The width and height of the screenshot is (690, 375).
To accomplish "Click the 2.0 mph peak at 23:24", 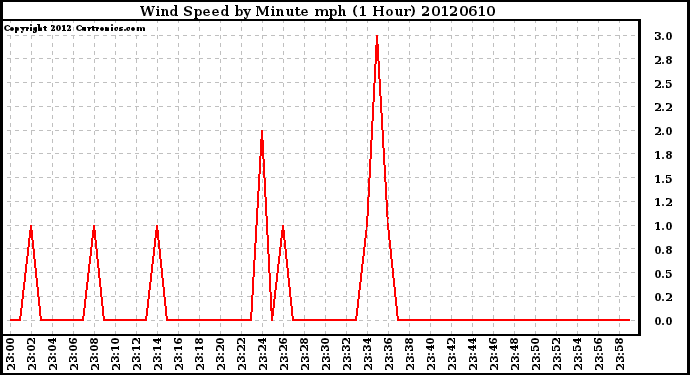I will [262, 132].
